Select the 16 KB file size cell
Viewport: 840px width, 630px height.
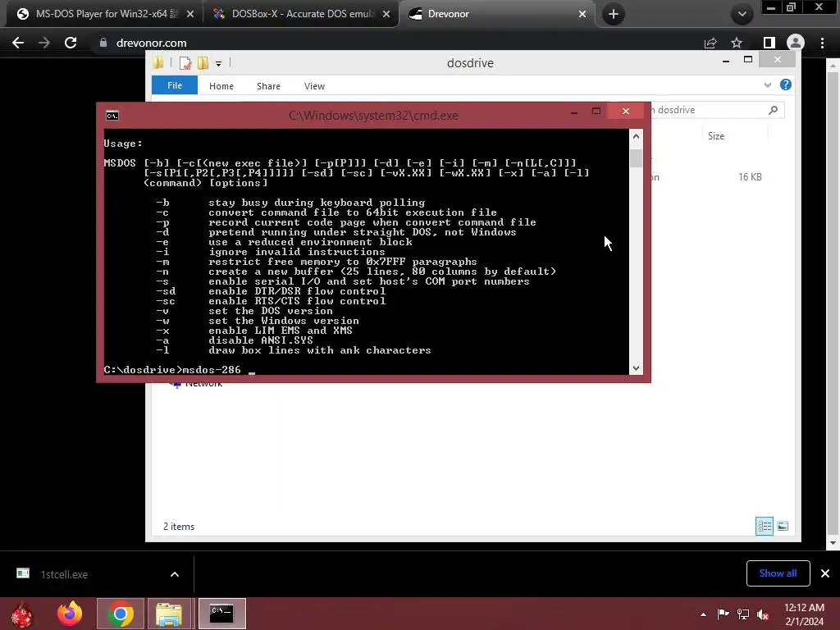pos(750,177)
